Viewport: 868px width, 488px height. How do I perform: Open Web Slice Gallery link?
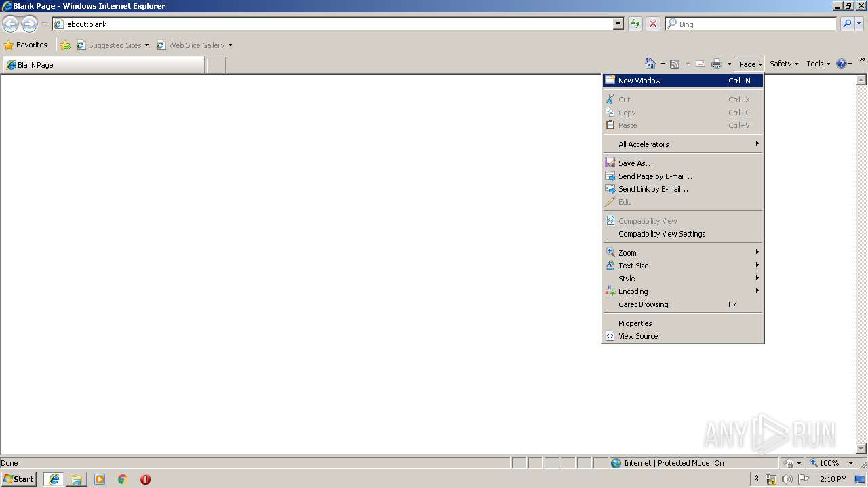pos(194,45)
